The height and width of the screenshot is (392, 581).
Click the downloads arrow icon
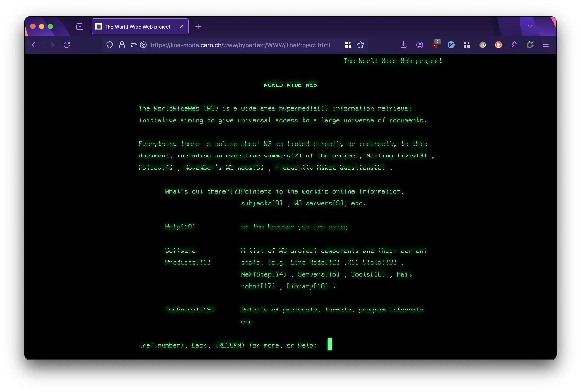(x=403, y=45)
